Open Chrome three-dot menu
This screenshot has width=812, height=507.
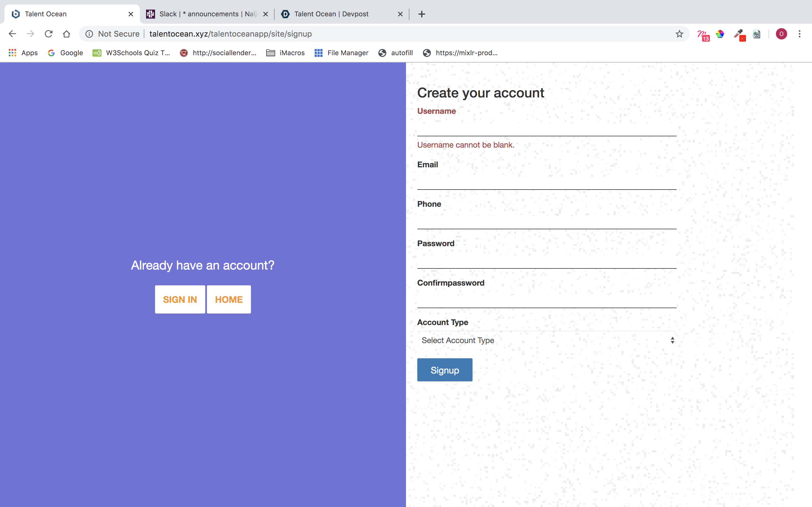(800, 34)
